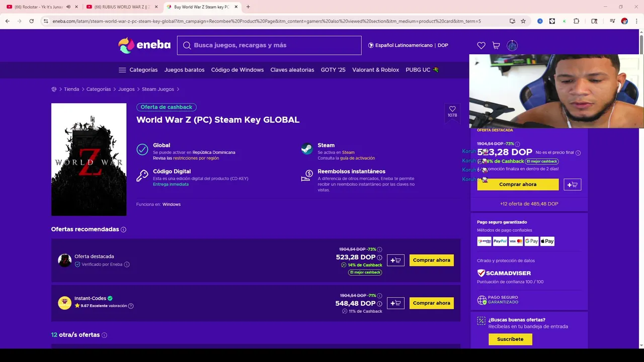Change language Español Latinoamericano | DOP

[408, 45]
